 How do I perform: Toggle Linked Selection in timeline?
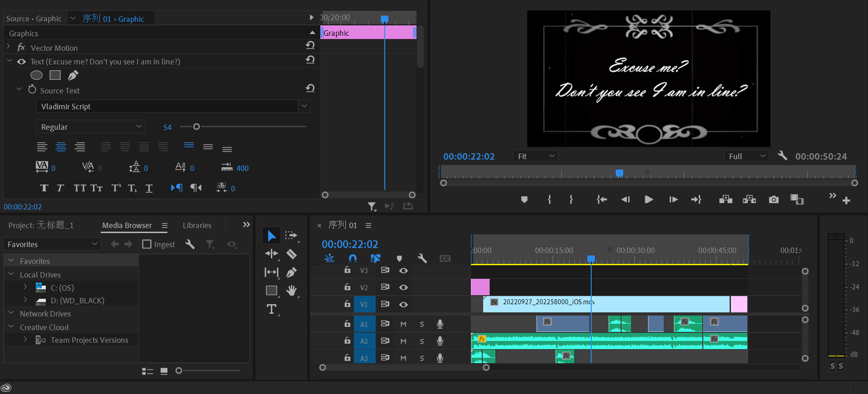(375, 258)
